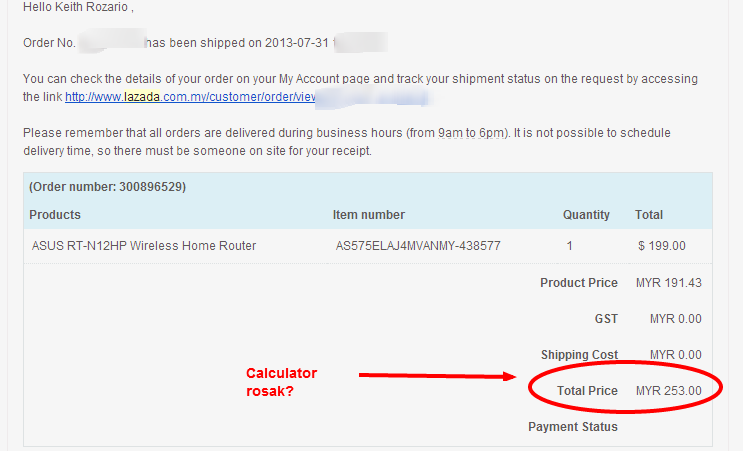Viewport: 748px width, 451px height.
Task: Click the Shipping Cost label
Action: (x=580, y=355)
